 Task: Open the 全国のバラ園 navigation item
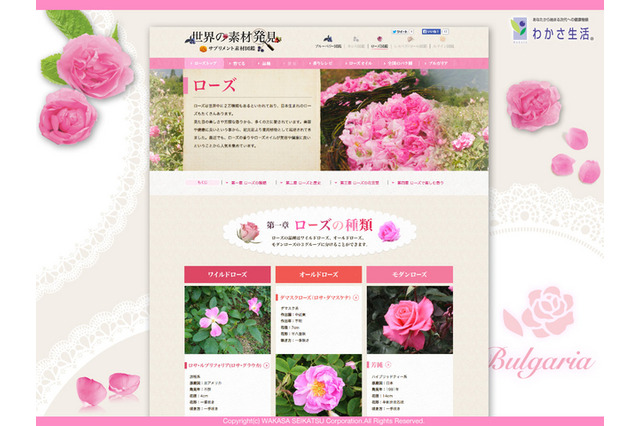coord(398,64)
